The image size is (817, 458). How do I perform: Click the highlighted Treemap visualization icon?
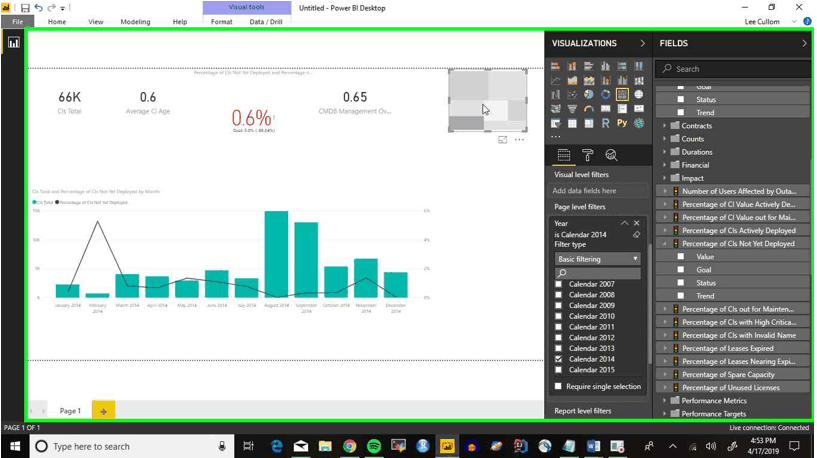(622, 94)
